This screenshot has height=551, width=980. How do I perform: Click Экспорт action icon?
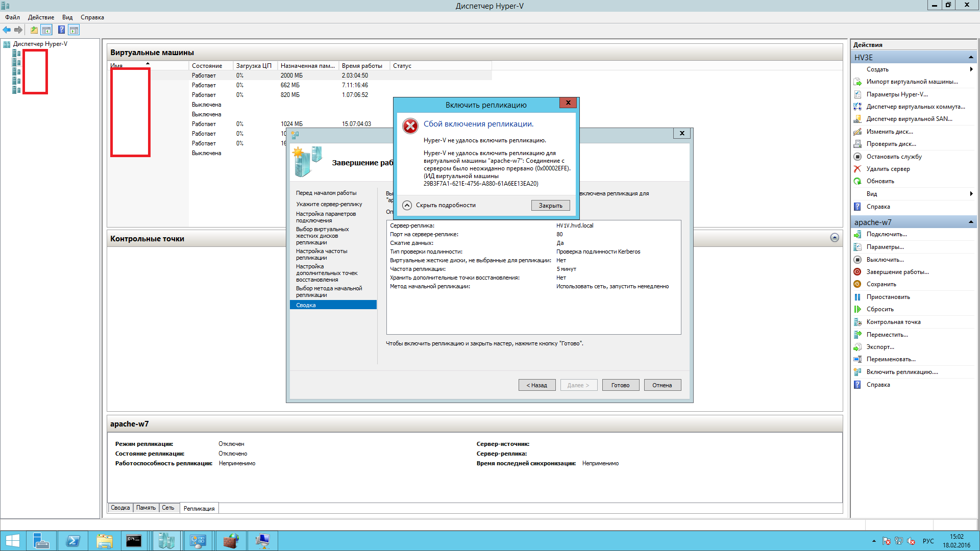[x=857, y=347]
